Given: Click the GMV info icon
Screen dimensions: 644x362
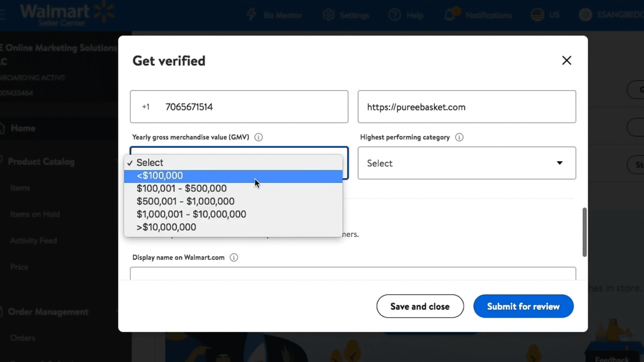Looking at the screenshot, I should [258, 137].
